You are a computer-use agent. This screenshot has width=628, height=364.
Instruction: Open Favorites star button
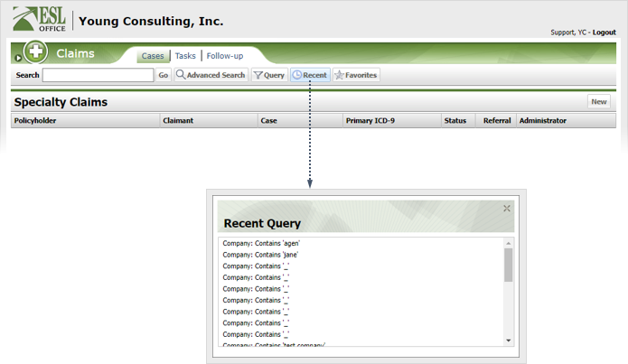[x=356, y=75]
